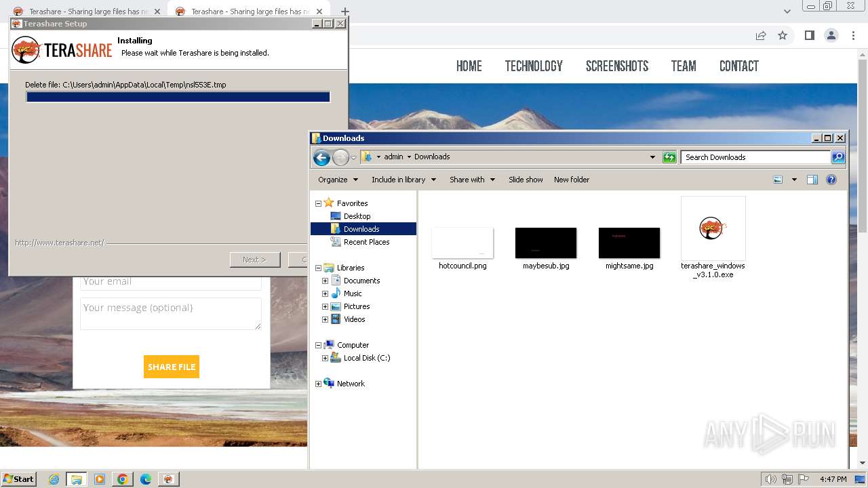Open Include in library dropdown

pos(403,180)
